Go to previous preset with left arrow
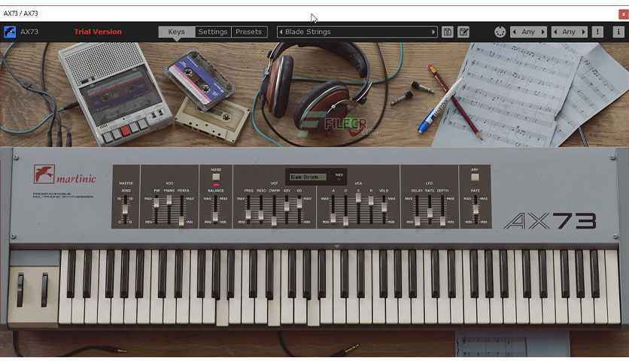Screen dimensions: 629x364 [281, 32]
